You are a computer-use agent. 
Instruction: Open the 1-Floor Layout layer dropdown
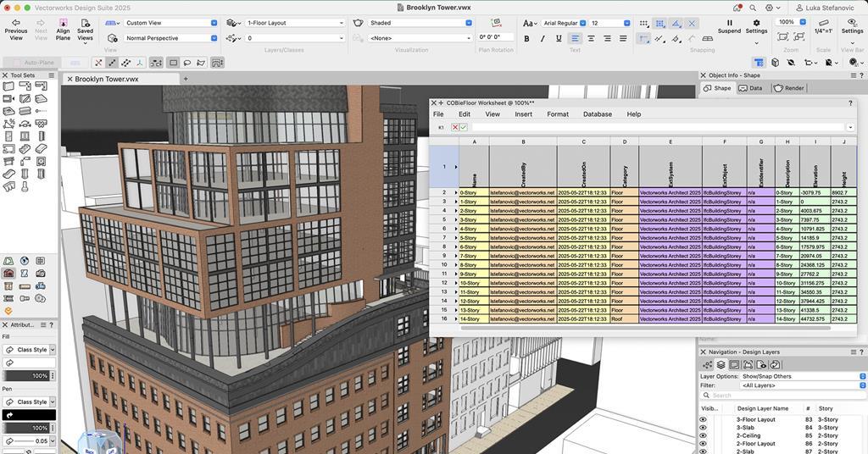click(x=295, y=23)
